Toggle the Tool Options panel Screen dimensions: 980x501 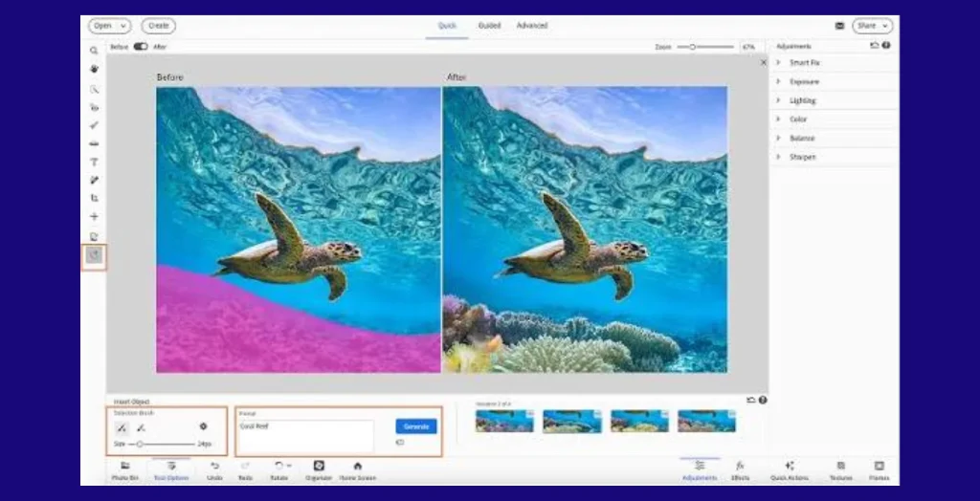(x=170, y=470)
